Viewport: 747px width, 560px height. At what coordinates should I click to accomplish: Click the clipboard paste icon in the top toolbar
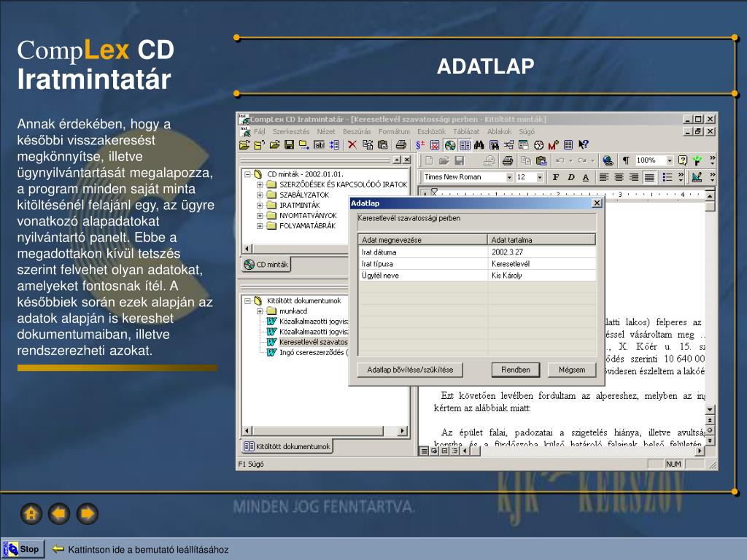tap(382, 145)
